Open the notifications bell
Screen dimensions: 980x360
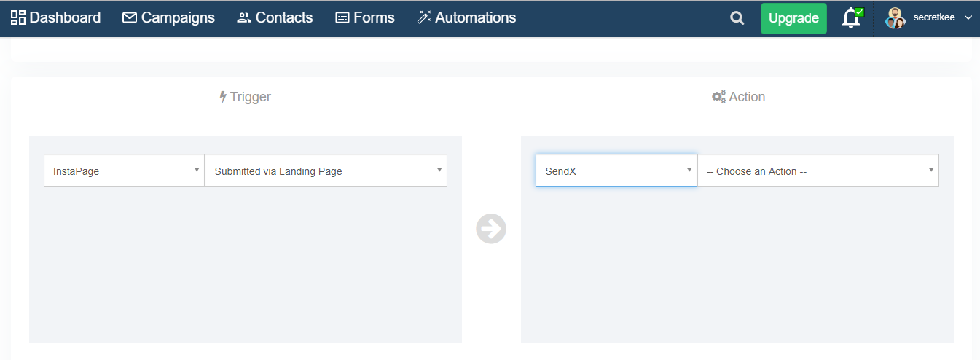[850, 18]
